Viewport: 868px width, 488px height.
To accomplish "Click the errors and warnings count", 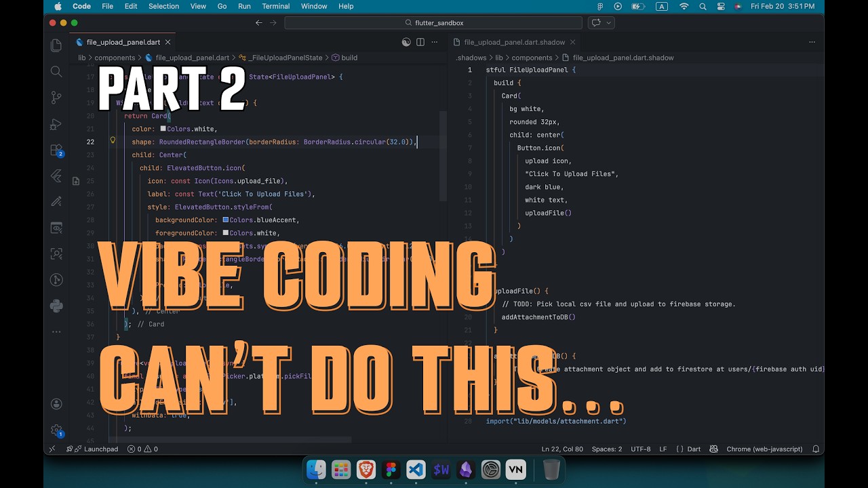I will pyautogui.click(x=142, y=449).
